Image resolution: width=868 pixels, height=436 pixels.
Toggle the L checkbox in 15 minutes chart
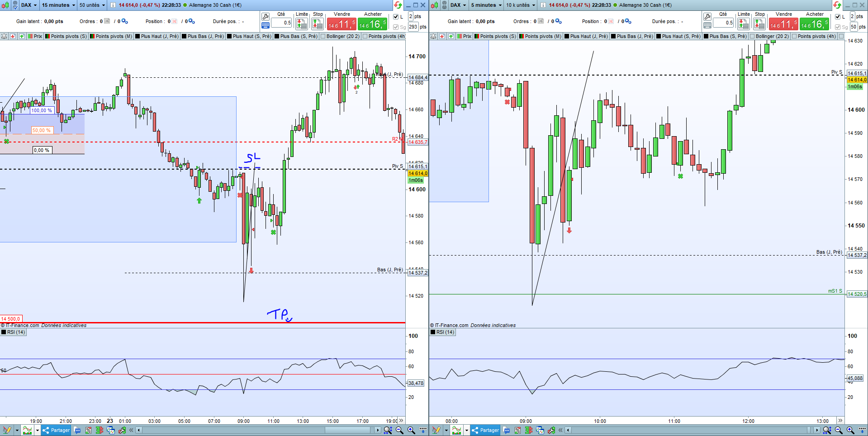point(396,17)
